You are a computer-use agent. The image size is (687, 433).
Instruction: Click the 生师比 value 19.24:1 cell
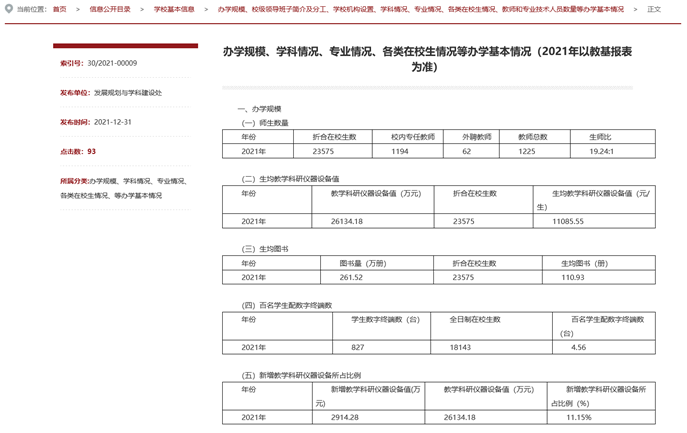pos(601,151)
